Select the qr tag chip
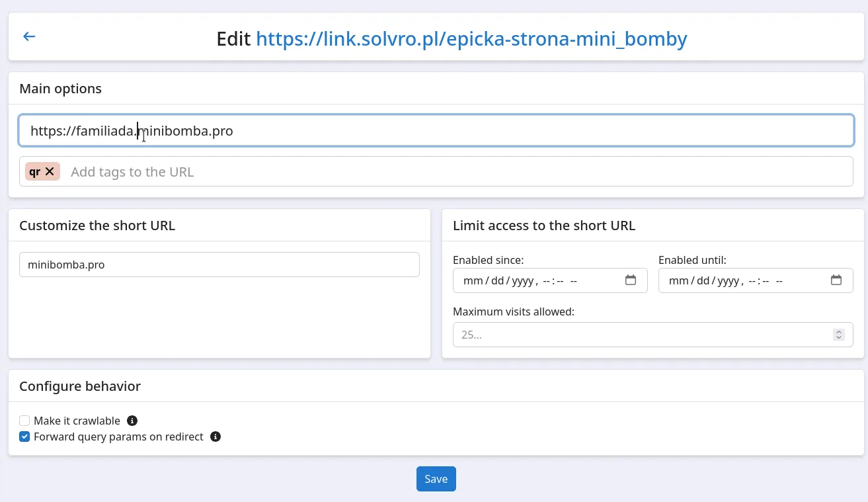Viewport: 868px width, 502px height. tap(35, 172)
